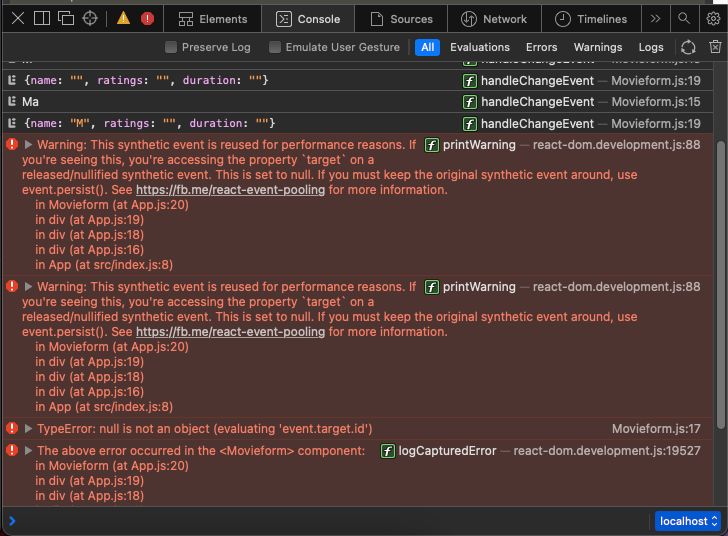Detach the inspector into a separate window
728x536 pixels.
66,19
